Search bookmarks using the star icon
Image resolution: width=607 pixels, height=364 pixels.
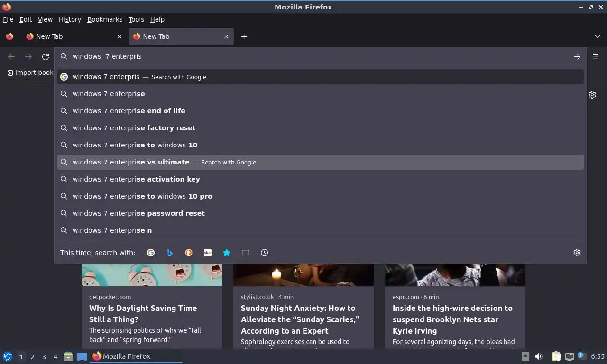tap(227, 253)
